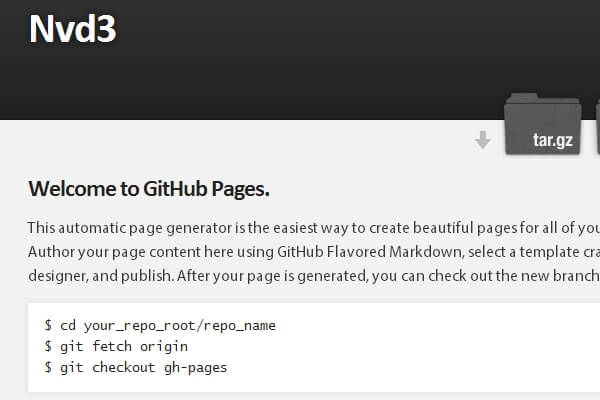
Task: Click the word 'origin' in the code block
Action: pos(164,346)
